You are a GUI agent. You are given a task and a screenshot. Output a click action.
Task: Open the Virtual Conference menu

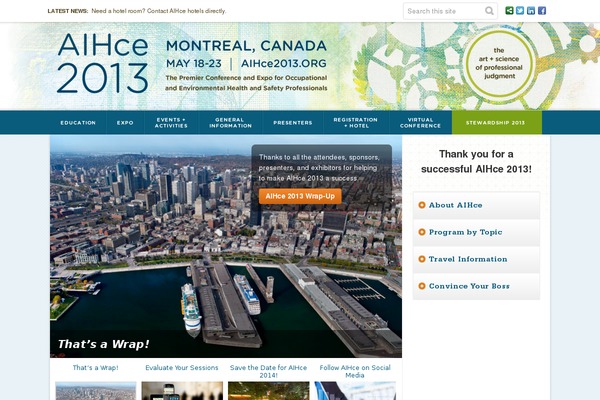coord(420,122)
